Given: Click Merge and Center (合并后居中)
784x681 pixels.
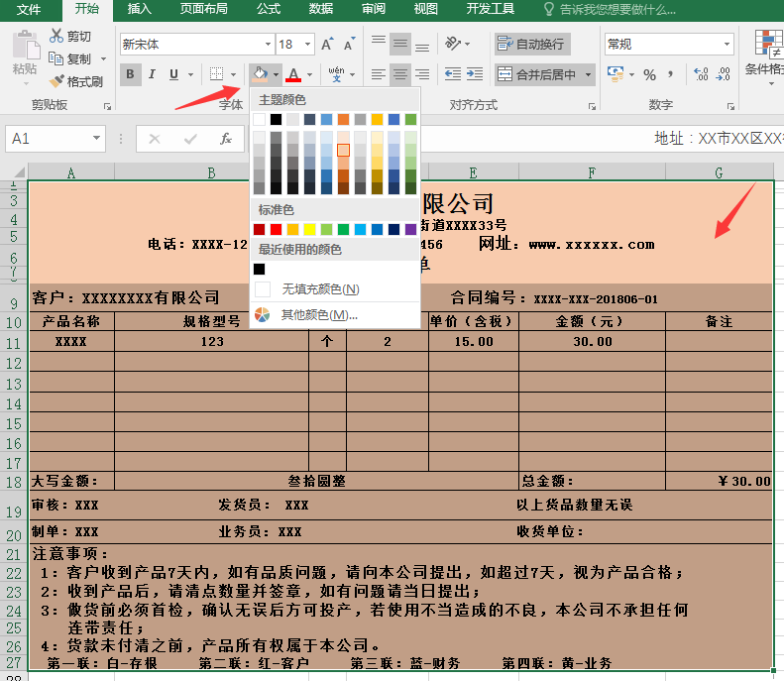Looking at the screenshot, I should 537,74.
